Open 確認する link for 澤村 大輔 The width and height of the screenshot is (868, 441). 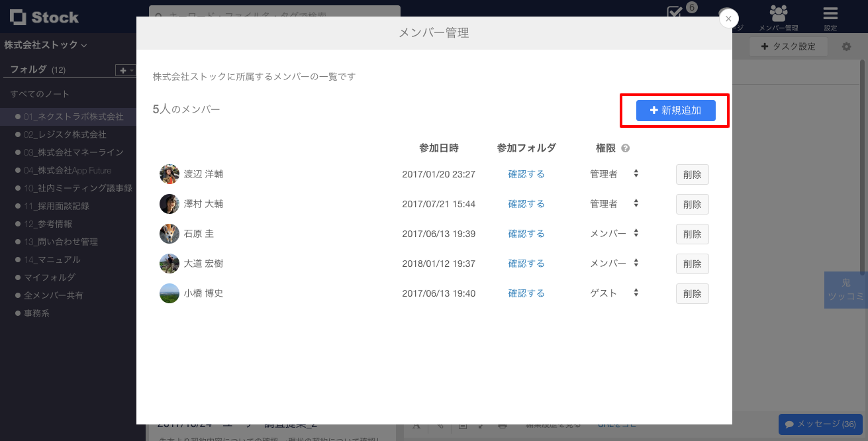(x=526, y=203)
